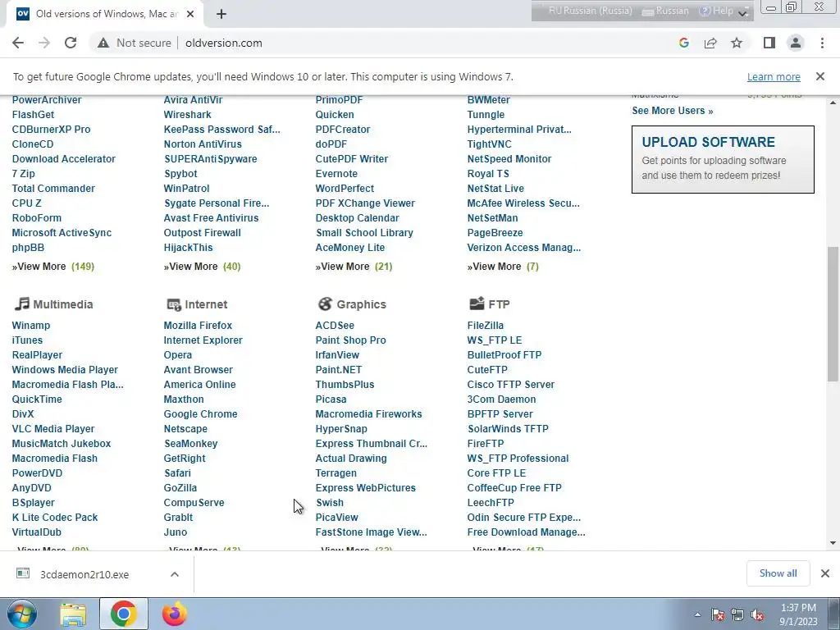Show all downloads
The image size is (840, 630).
pos(778,573)
